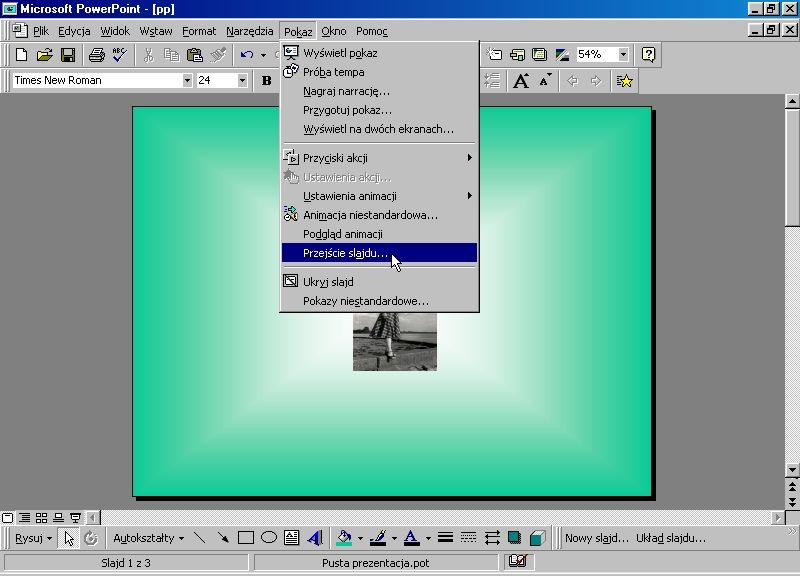
Task: Click next slide double arrow button
Action: click(x=792, y=502)
